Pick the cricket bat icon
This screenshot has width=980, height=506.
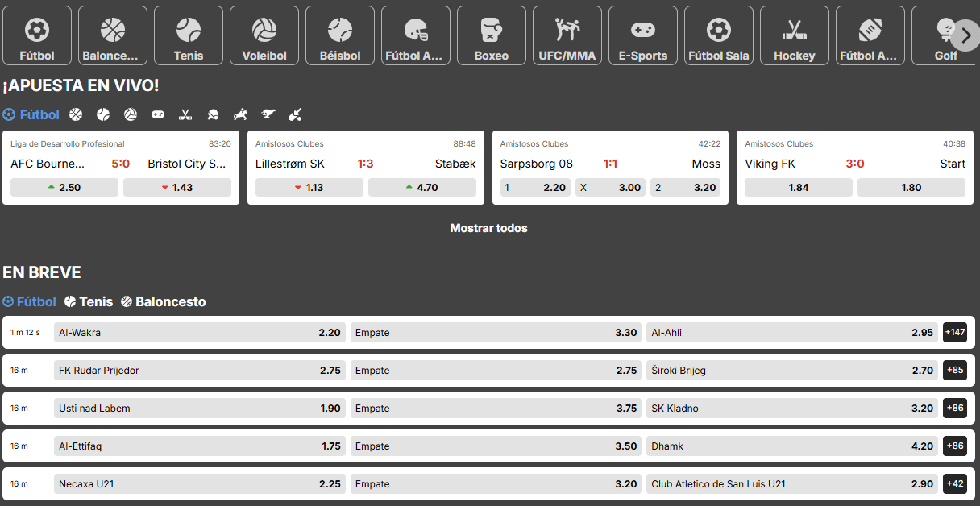(295, 115)
